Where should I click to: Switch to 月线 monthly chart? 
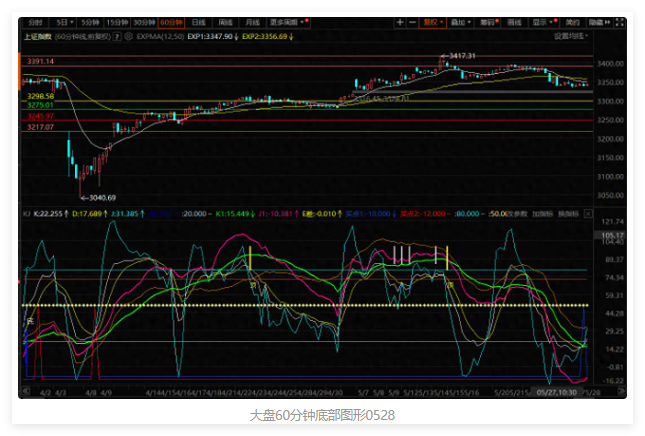coord(252,22)
